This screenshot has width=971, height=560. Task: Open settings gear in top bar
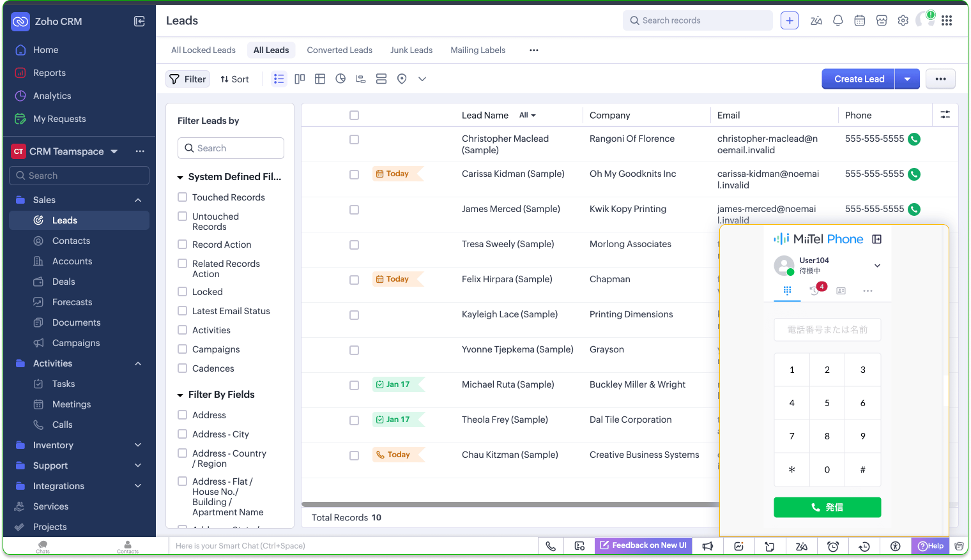(x=903, y=20)
